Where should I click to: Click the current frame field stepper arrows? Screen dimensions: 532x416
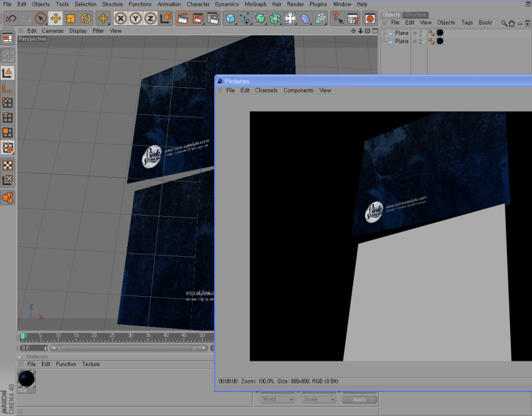(x=45, y=348)
